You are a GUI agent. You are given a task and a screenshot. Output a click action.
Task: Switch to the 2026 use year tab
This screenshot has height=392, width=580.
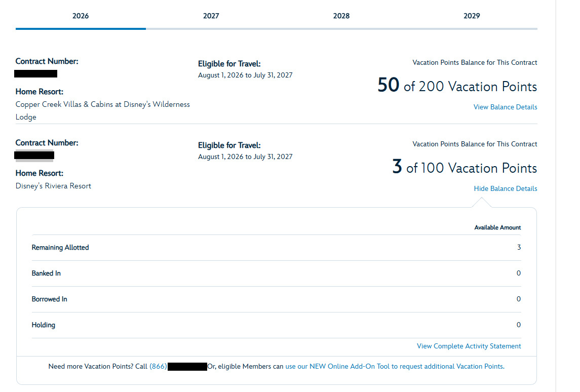[81, 16]
